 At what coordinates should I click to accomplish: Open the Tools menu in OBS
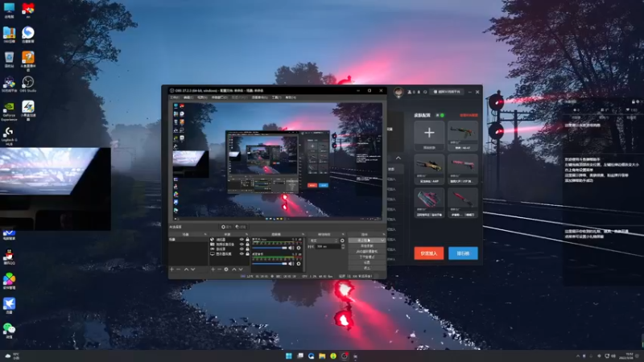[276, 97]
